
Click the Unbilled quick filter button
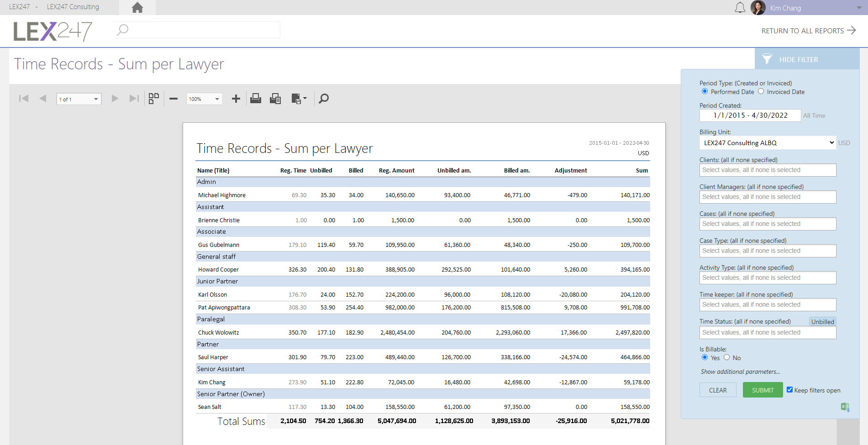coord(822,321)
